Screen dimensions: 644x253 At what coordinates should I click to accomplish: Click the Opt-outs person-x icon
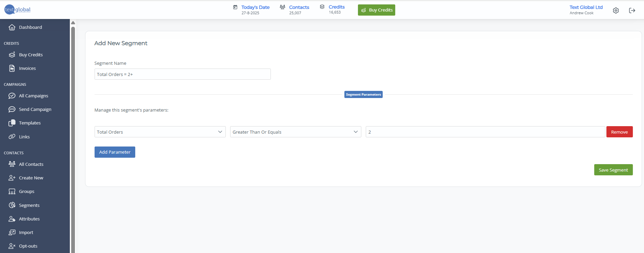(12, 246)
